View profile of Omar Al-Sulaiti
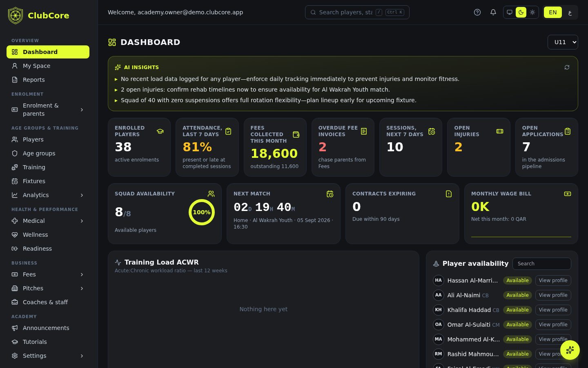The image size is (588, 368). [x=553, y=325]
